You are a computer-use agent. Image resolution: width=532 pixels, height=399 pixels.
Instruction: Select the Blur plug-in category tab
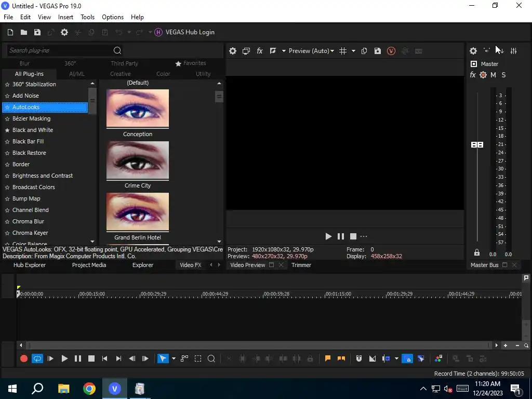pyautogui.click(x=24, y=63)
